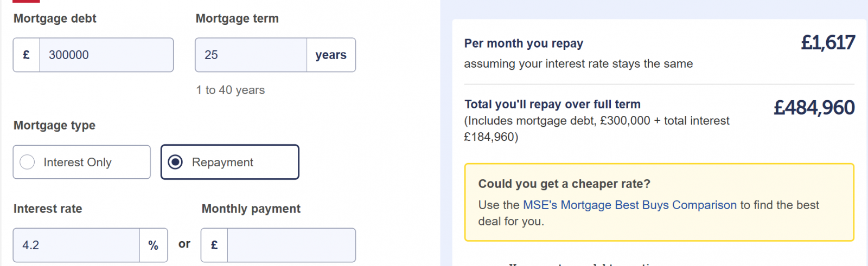Click the £1,617 monthly repayment figure
The image size is (868, 266).
(x=828, y=43)
